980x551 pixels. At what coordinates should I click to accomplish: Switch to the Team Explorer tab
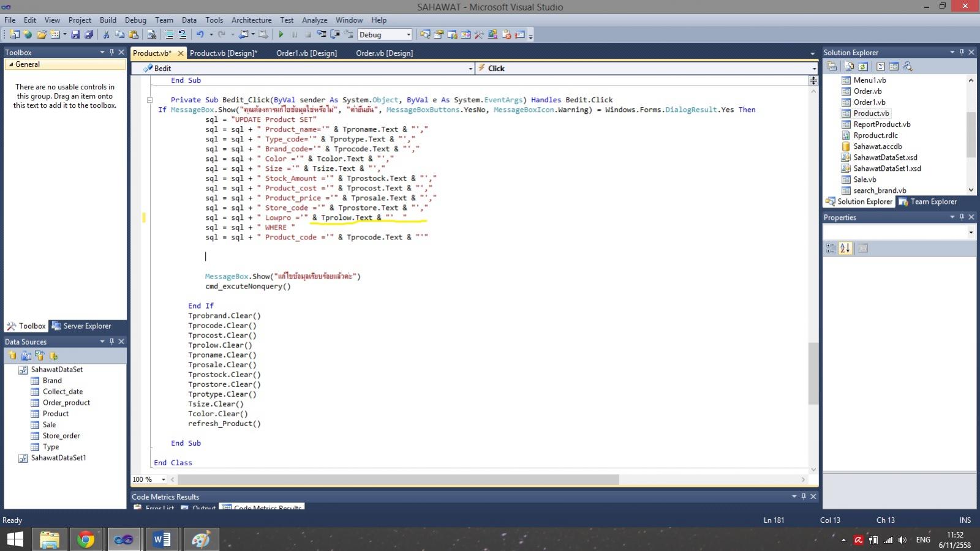(x=927, y=201)
